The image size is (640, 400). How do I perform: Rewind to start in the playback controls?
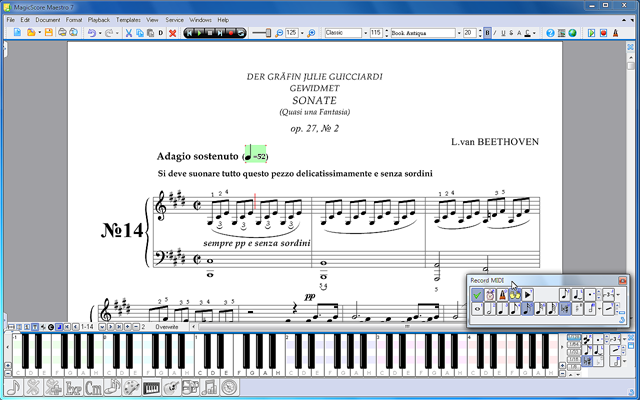[189, 33]
